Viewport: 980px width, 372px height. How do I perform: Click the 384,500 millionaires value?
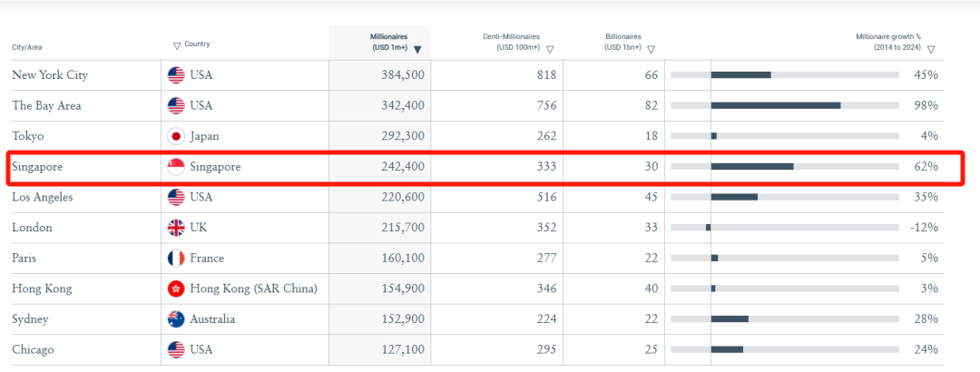point(403,75)
